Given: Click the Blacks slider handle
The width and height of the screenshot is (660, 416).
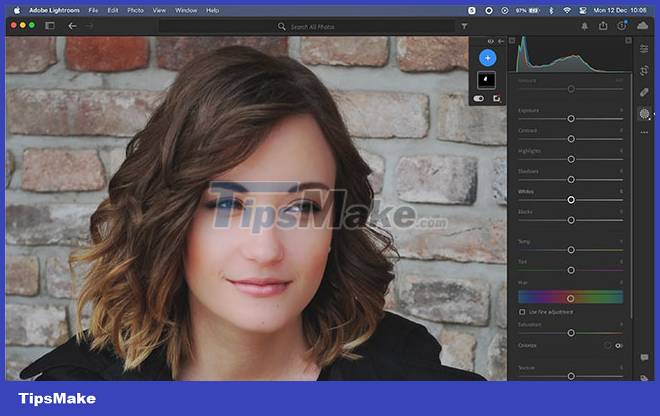Looking at the screenshot, I should click(x=571, y=220).
